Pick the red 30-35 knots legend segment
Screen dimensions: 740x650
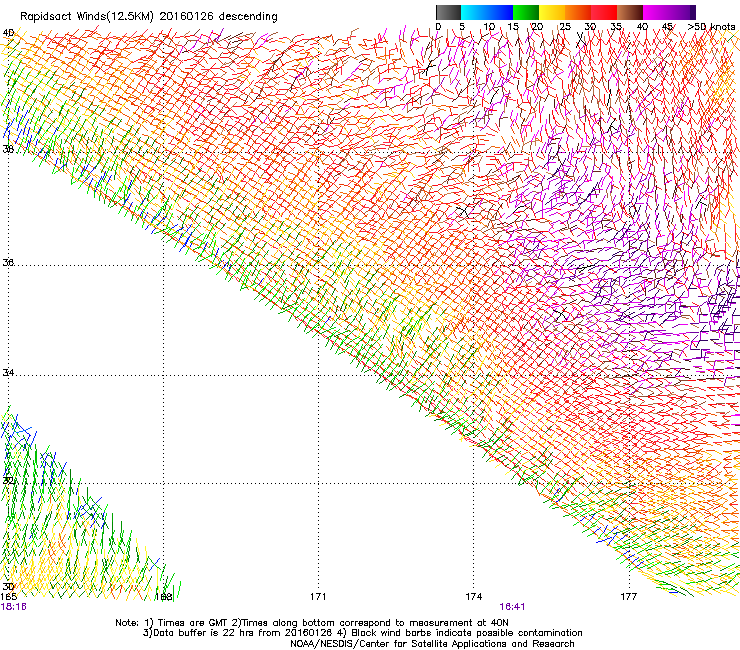pyautogui.click(x=604, y=12)
